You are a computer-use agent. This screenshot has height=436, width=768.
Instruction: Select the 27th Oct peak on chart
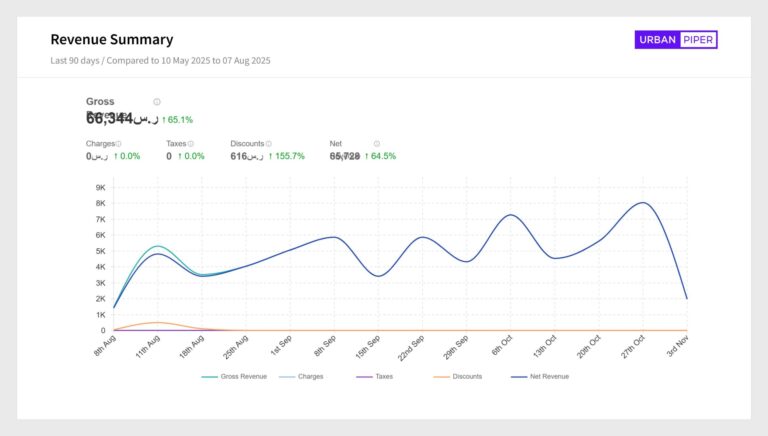(x=643, y=203)
